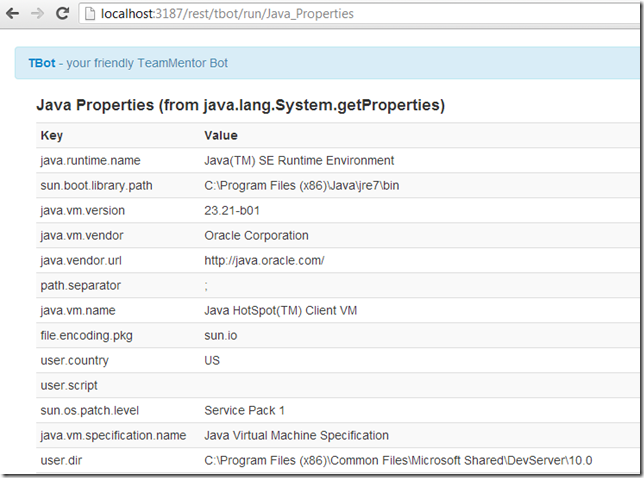Open the TBot link in the banner
This screenshot has height=478, width=644.
coord(42,63)
